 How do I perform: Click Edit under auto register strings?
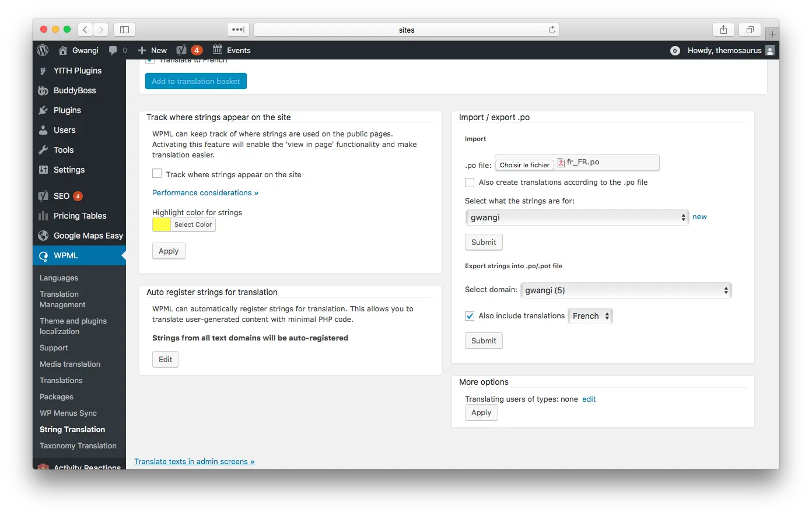pyautogui.click(x=166, y=359)
